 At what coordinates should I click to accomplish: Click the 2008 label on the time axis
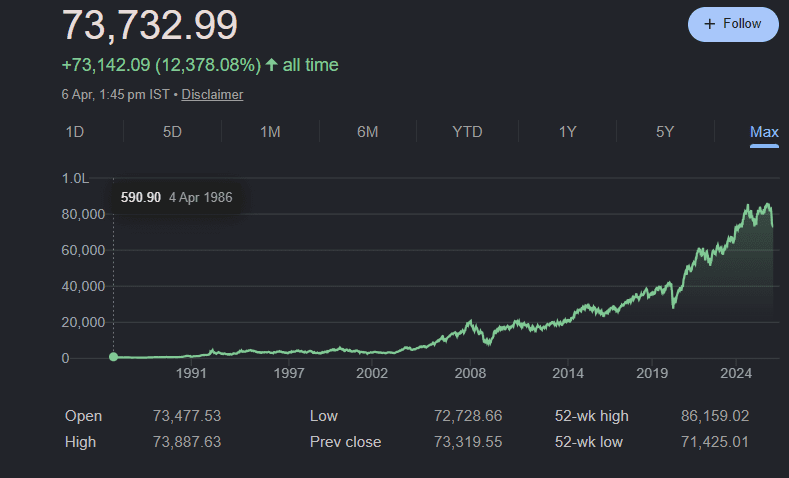pos(470,374)
